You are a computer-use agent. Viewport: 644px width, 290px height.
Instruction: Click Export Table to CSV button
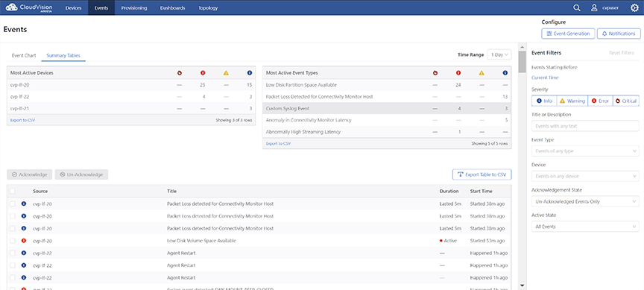(482, 174)
